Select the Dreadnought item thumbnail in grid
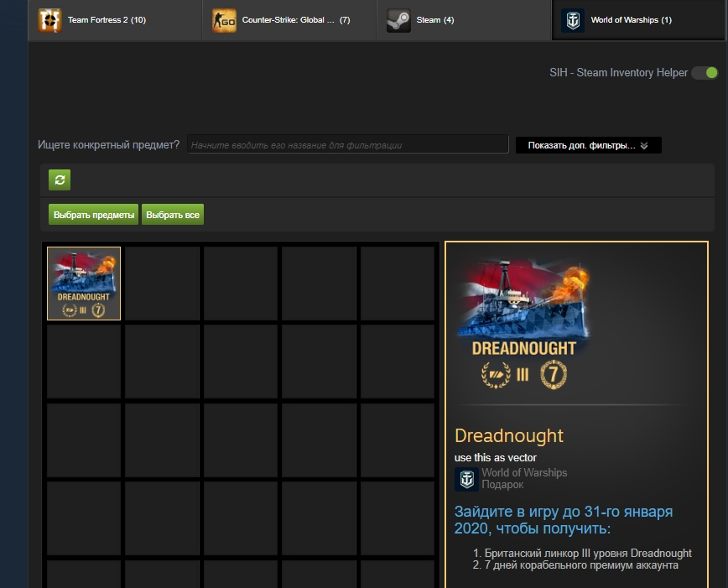 click(84, 284)
